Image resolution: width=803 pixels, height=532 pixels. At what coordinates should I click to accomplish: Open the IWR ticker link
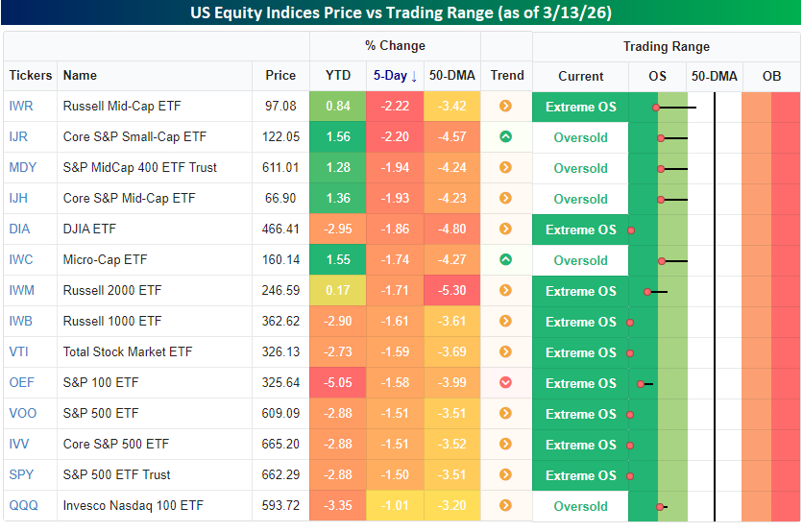20,107
